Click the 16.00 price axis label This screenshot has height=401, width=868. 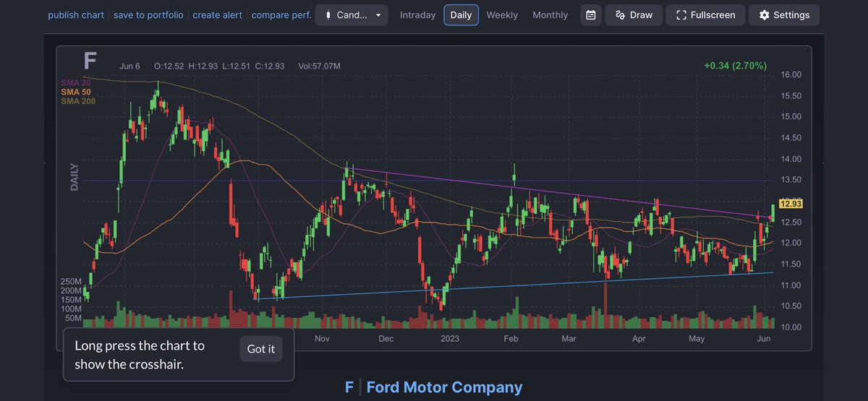coord(791,75)
